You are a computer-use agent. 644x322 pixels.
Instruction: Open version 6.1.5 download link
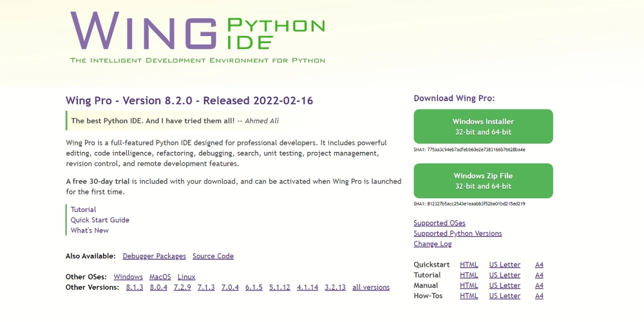[254, 287]
